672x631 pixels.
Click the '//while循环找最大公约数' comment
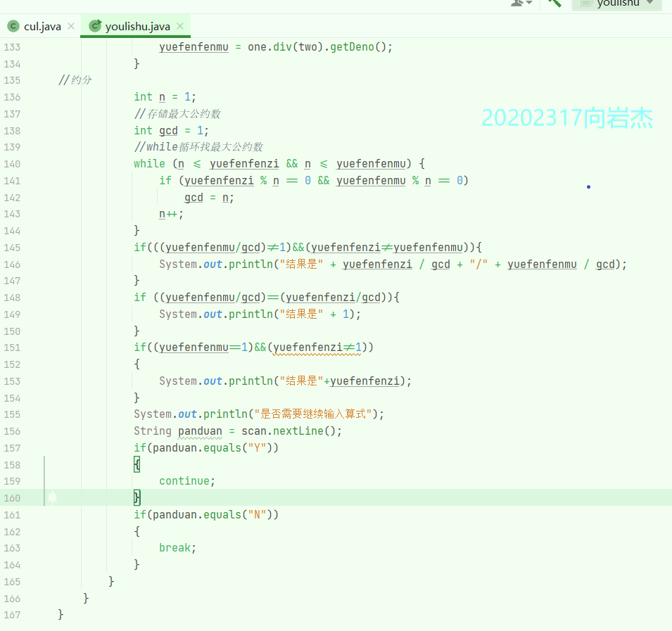click(198, 147)
